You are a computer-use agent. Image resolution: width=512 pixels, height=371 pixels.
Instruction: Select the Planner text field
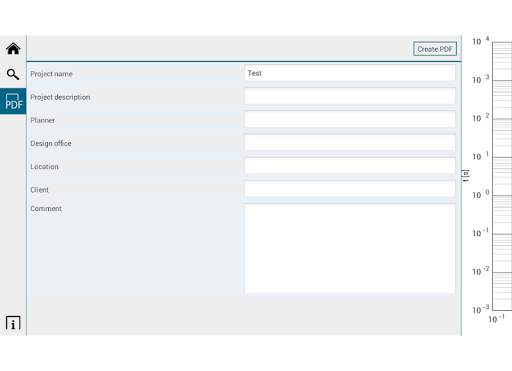click(350, 120)
